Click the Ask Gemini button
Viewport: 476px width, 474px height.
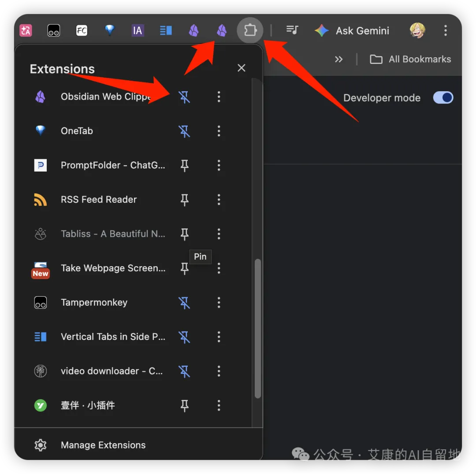(353, 30)
